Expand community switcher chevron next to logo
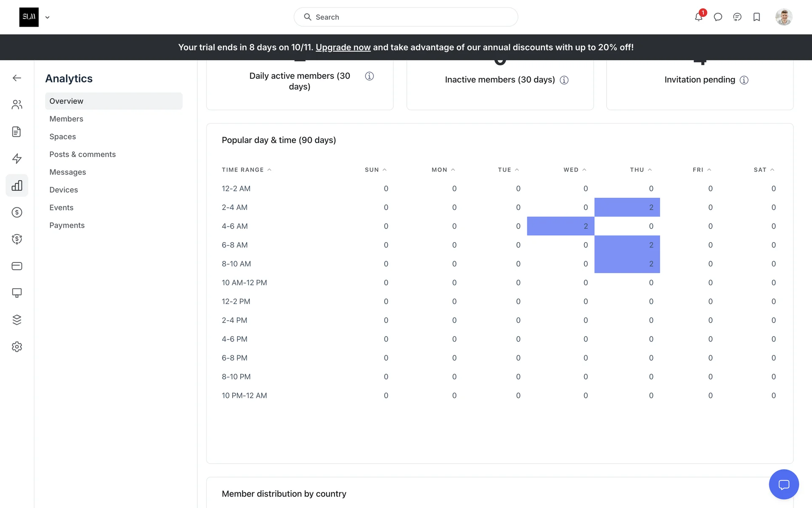The image size is (812, 508). point(47,17)
